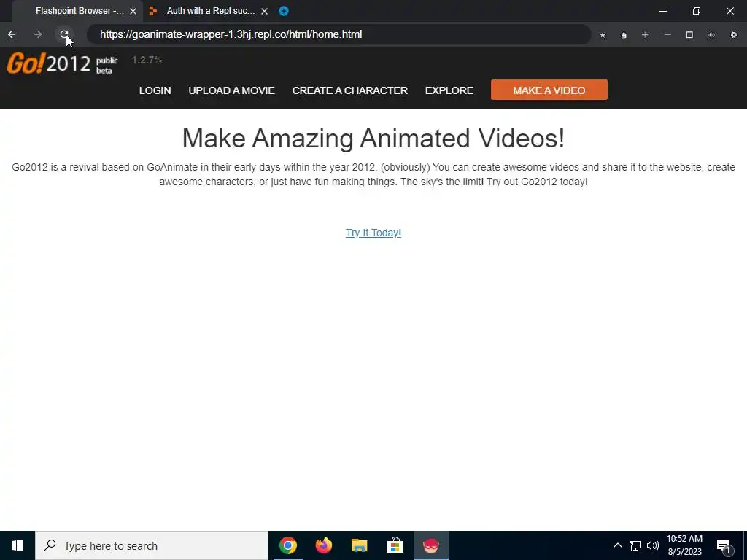Screen dimensions: 747x560
Task: Switch to the Flashpoint Browser tab
Action: 76,11
